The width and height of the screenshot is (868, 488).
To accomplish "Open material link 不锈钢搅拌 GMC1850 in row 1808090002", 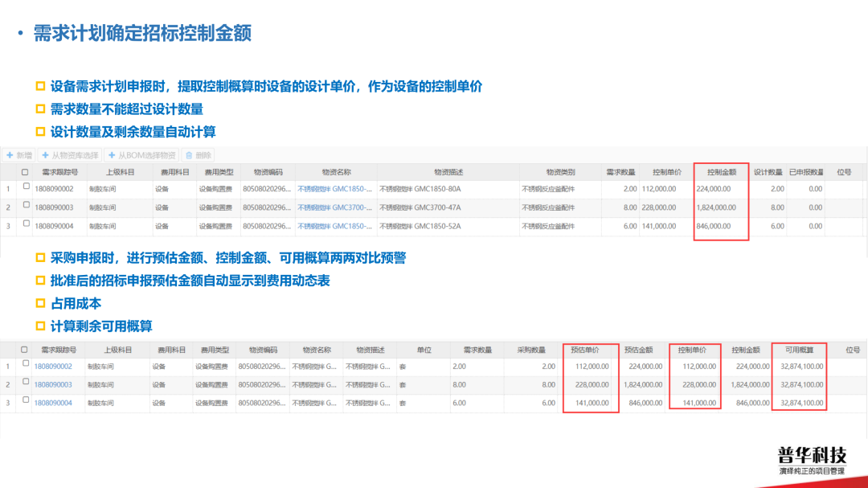I will coord(334,189).
